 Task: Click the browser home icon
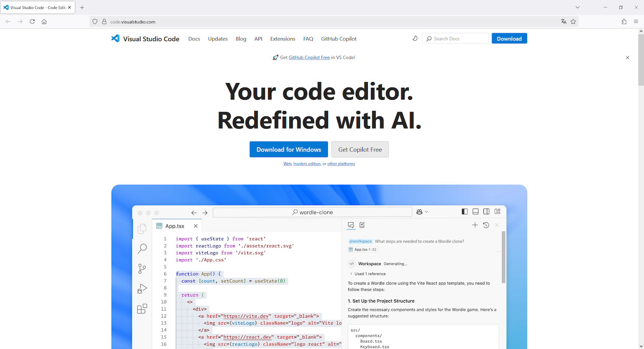(x=44, y=21)
